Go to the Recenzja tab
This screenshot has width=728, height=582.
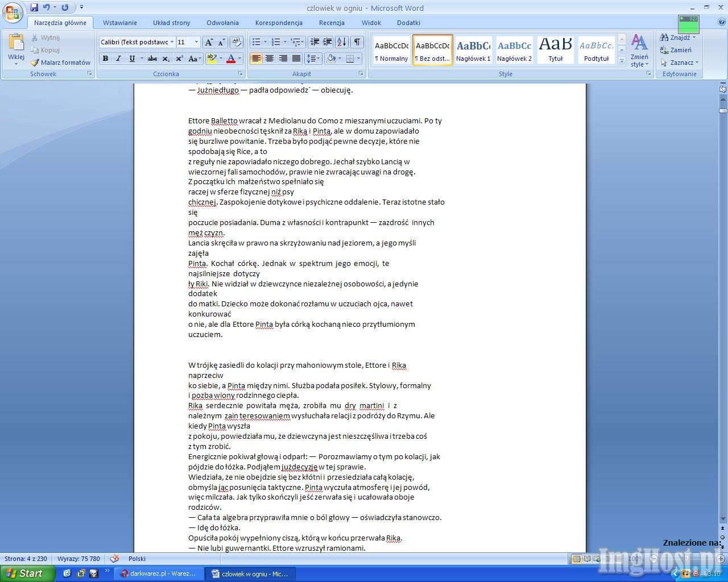coord(332,23)
